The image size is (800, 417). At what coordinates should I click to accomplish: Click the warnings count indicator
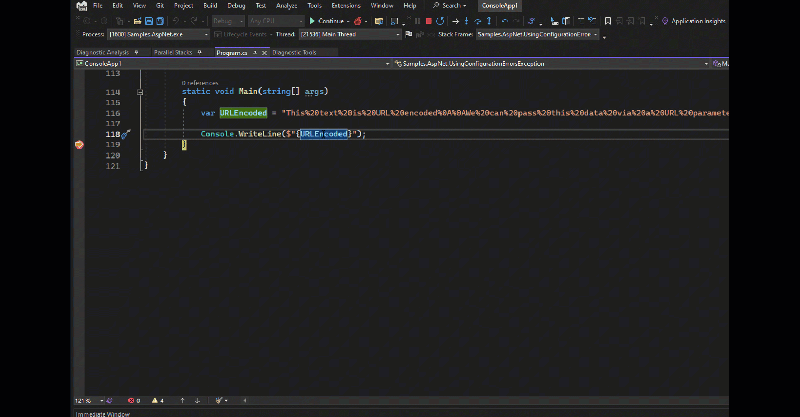click(158, 401)
